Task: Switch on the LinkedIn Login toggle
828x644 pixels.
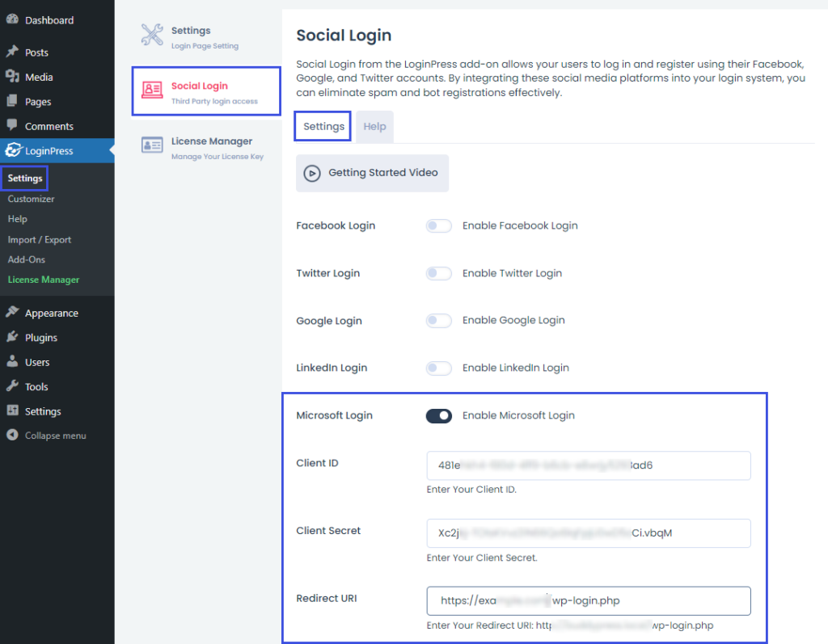Action: tap(439, 368)
